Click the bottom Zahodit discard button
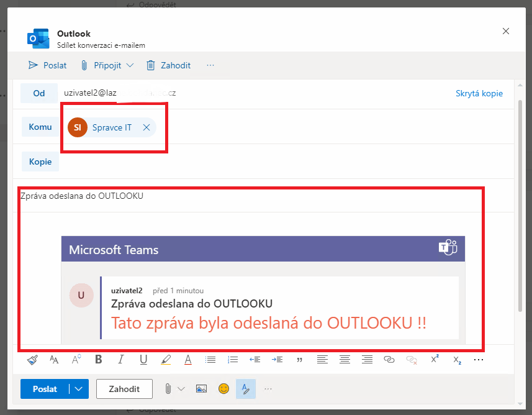The height and width of the screenshot is (415, 532). (x=124, y=389)
